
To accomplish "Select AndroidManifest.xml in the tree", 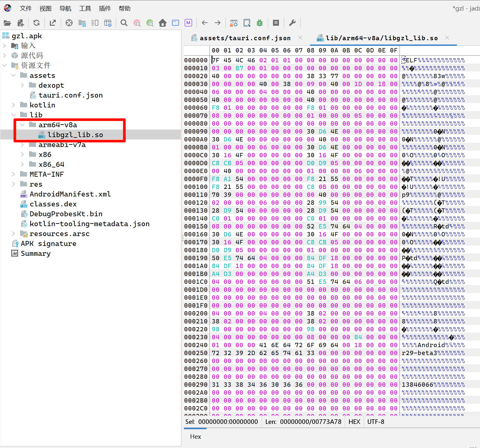I will (70, 194).
